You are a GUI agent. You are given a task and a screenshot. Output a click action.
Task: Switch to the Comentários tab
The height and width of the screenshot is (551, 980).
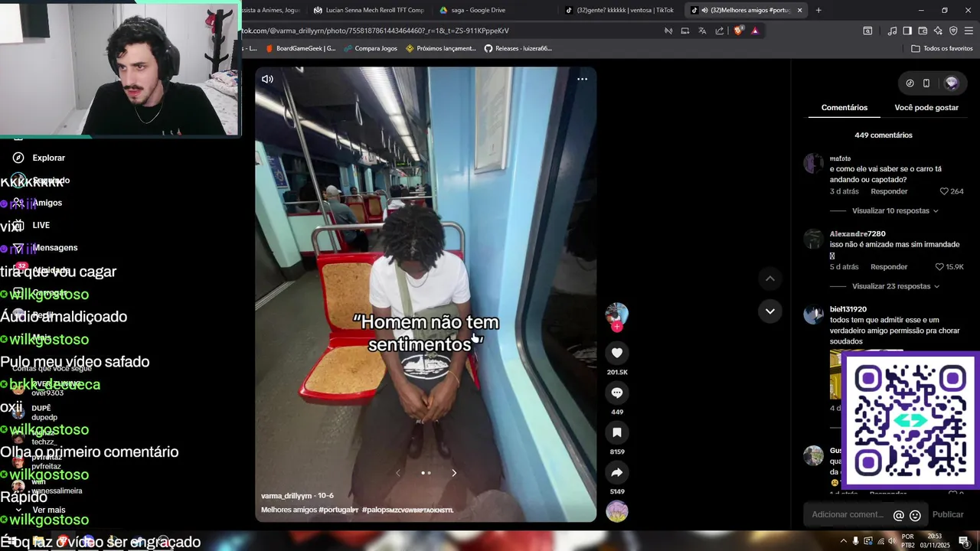click(844, 108)
